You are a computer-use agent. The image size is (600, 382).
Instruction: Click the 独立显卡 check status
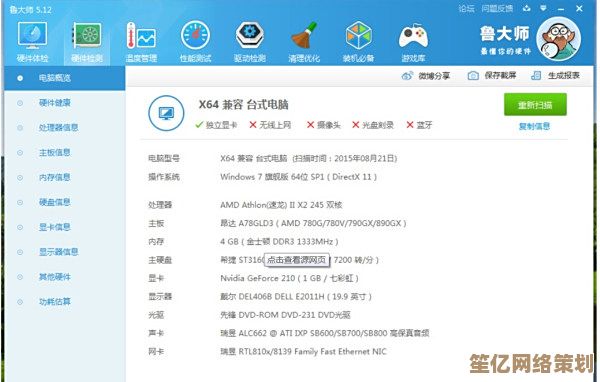pyautogui.click(x=216, y=125)
